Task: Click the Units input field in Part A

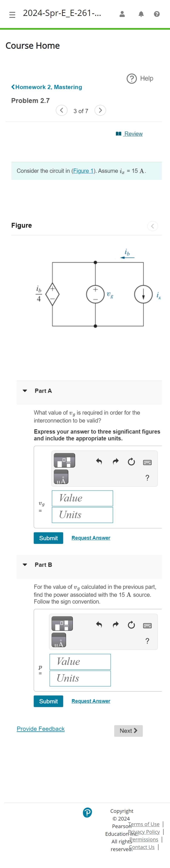Action: (x=82, y=515)
